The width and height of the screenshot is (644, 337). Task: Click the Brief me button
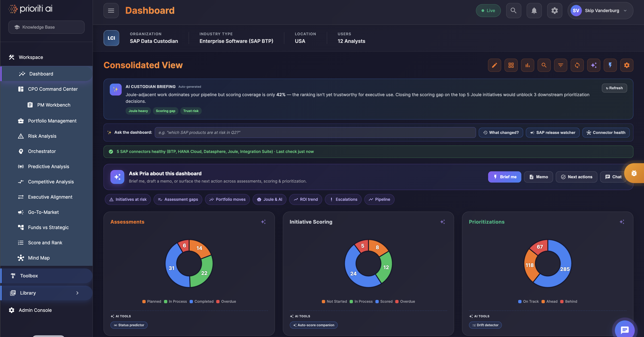504,177
